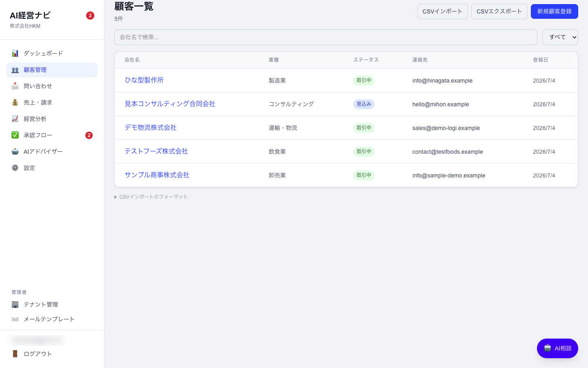Open デモ物流株式会社 customer link
Screen dimensions: 588x368
point(151,128)
